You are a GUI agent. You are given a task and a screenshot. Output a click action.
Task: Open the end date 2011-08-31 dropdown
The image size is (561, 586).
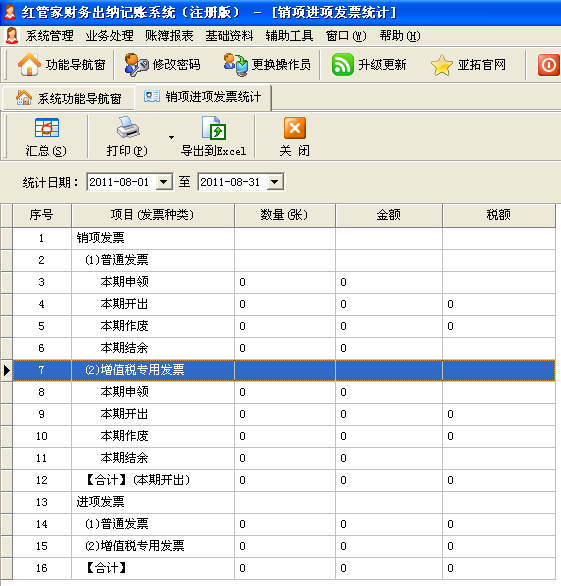(275, 182)
